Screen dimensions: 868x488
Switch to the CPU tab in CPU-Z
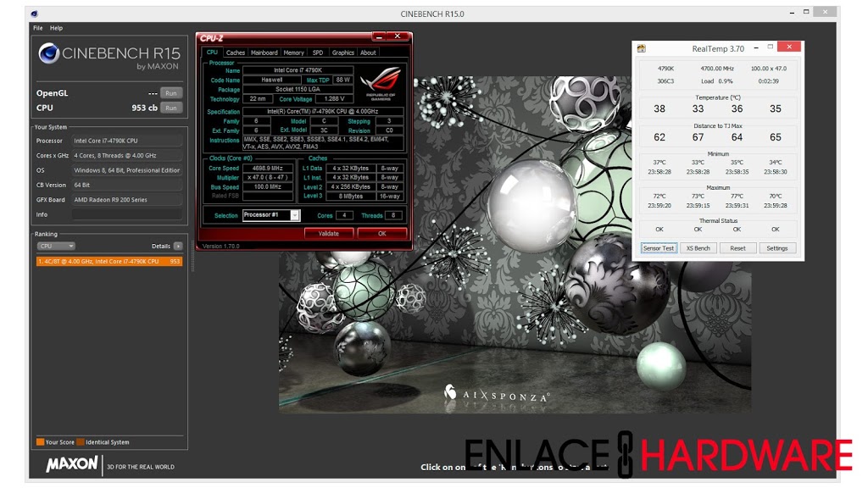(212, 52)
